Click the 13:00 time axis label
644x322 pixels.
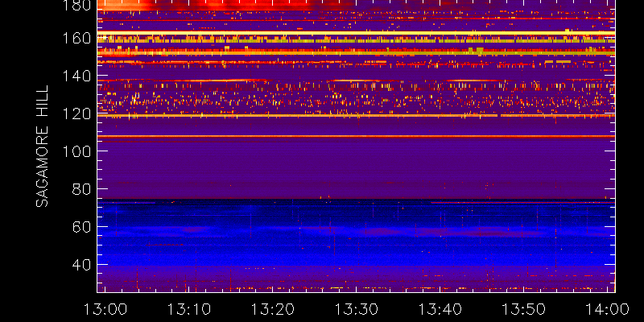click(x=105, y=309)
